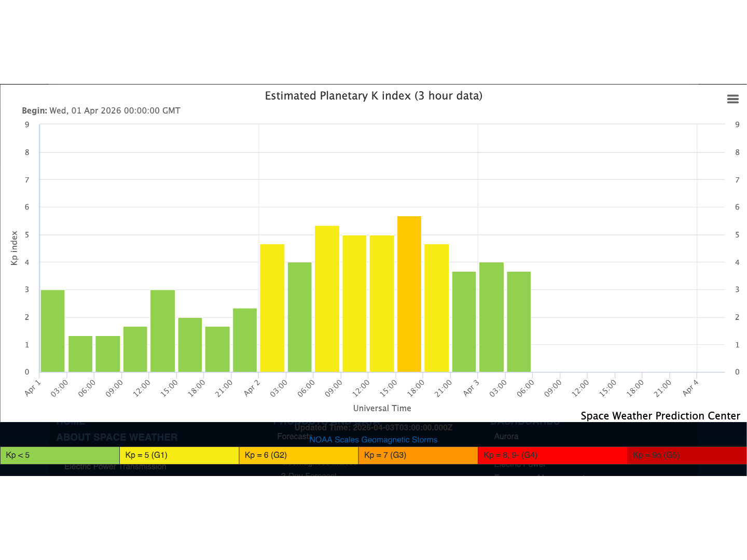Screen dimensions: 747x560
Task: Select the yellow Kp = 5 (G1) legend box
Action: tap(179, 455)
